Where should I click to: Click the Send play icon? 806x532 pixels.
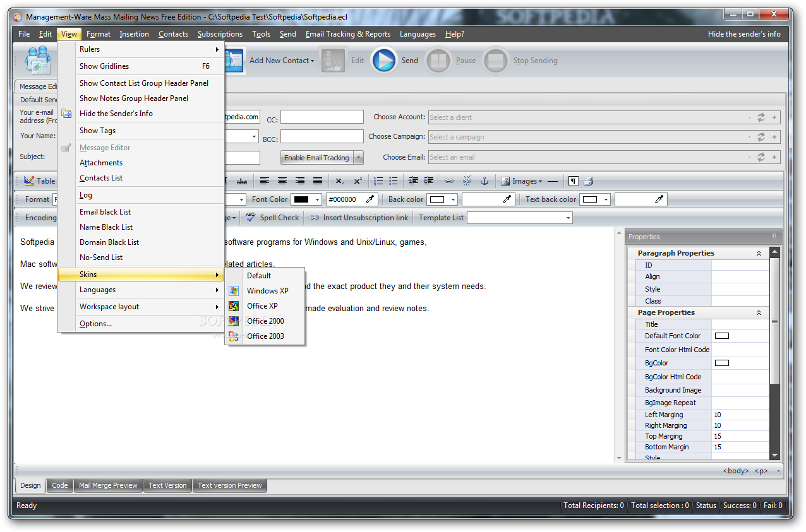point(384,61)
